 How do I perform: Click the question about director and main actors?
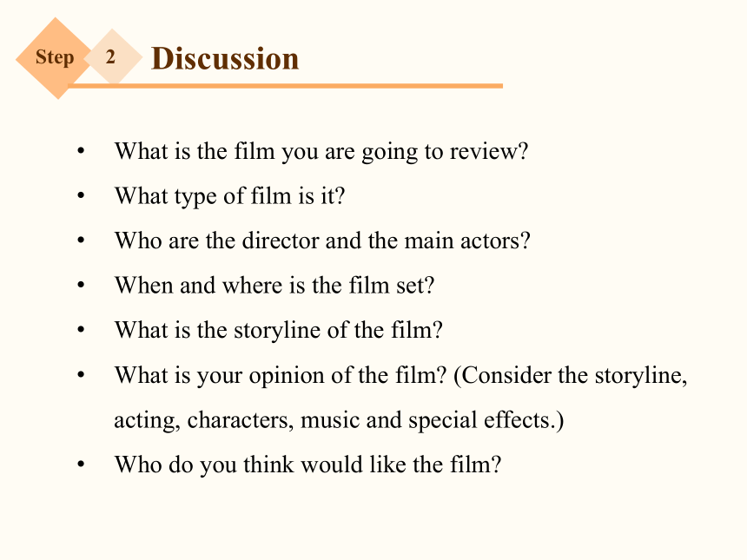[x=322, y=240]
